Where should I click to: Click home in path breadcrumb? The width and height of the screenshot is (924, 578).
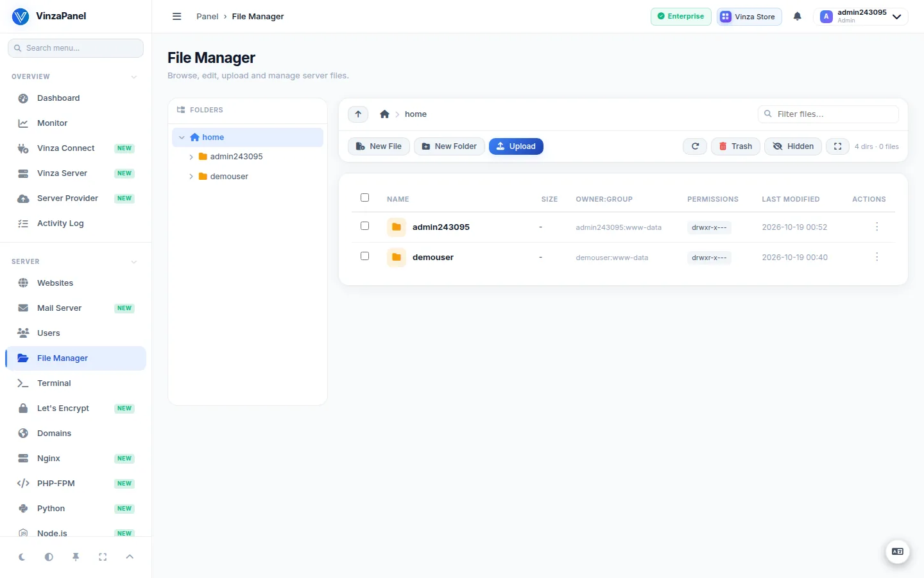click(416, 114)
